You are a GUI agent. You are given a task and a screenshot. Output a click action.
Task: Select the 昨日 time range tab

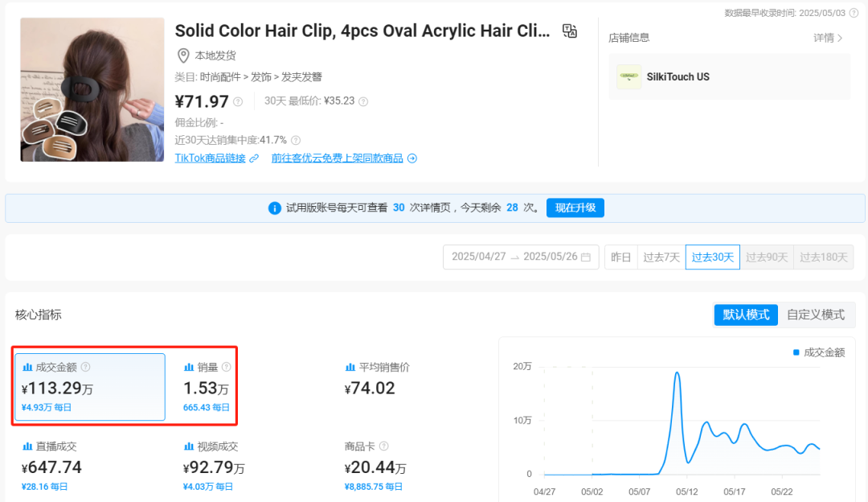tap(621, 257)
